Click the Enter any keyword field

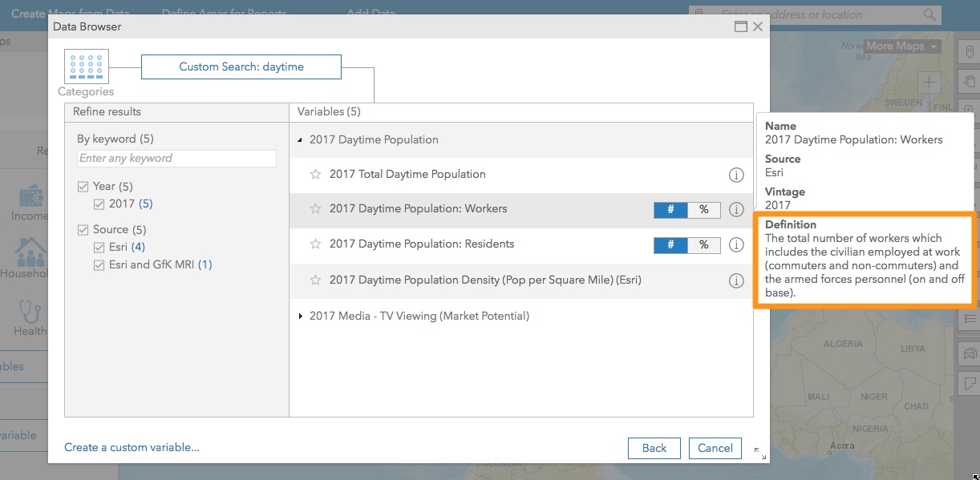pyautogui.click(x=176, y=159)
